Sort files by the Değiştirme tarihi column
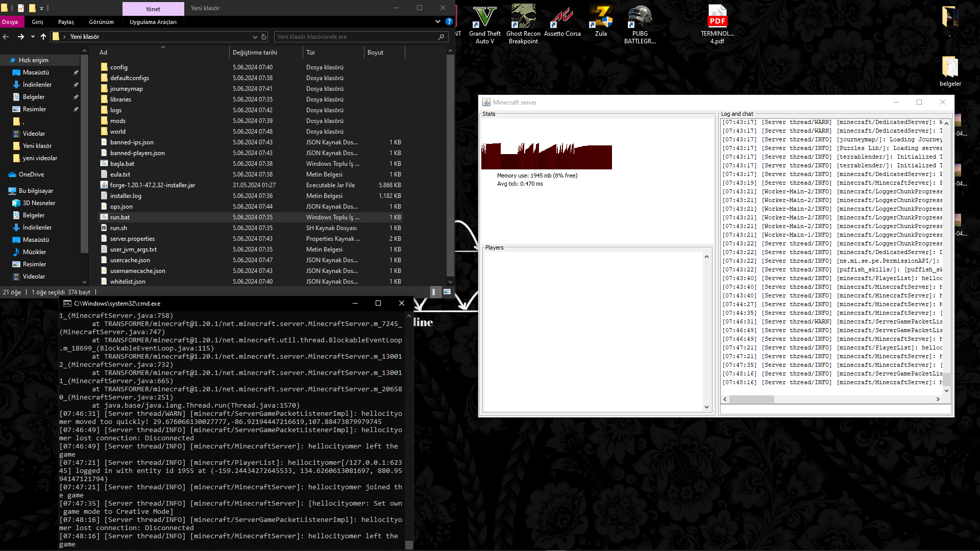This screenshot has height=551, width=980. point(255,53)
